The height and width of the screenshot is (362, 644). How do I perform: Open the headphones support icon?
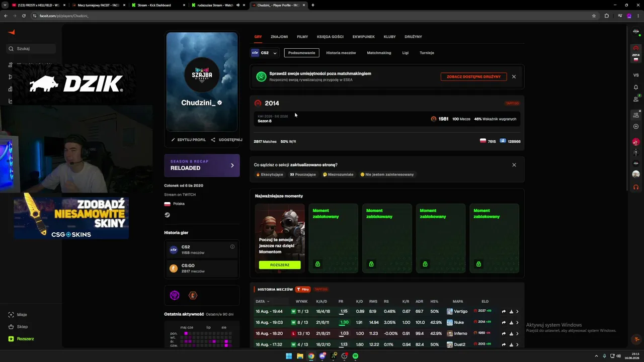pos(636,187)
